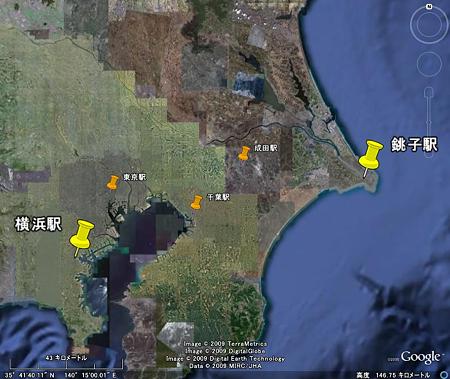Click the 銚子駅 placemark label
The width and height of the screenshot is (450, 379).
[414, 145]
